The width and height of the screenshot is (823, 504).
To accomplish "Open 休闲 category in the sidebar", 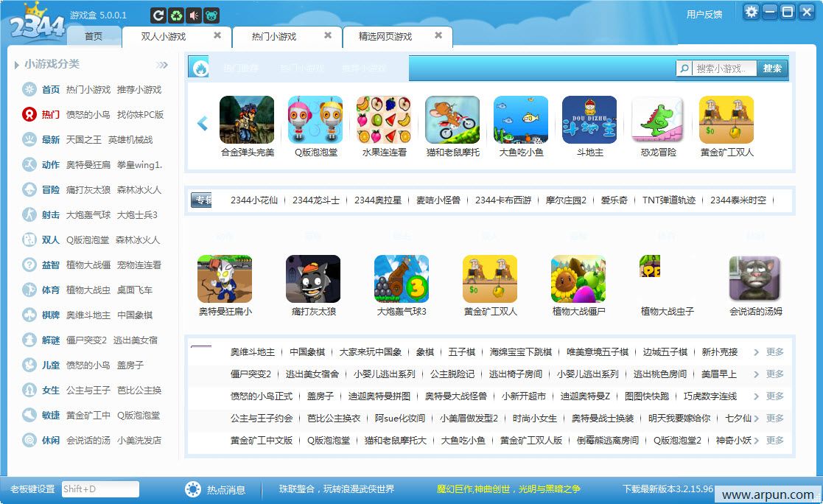I will point(50,441).
